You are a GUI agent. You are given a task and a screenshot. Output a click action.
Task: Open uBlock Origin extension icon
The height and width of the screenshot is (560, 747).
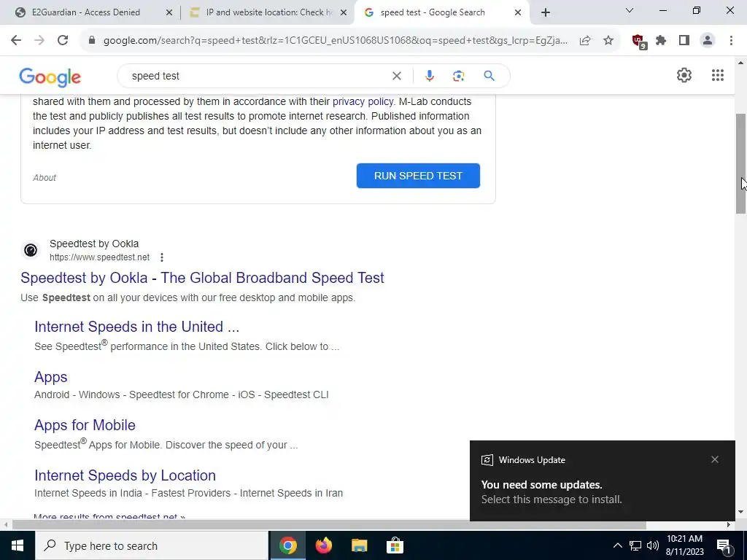[x=638, y=42]
